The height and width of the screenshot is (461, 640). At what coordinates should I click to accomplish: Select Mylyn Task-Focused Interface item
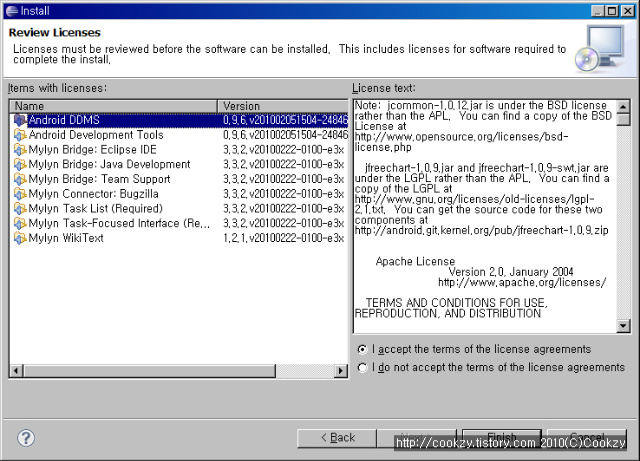click(179, 223)
